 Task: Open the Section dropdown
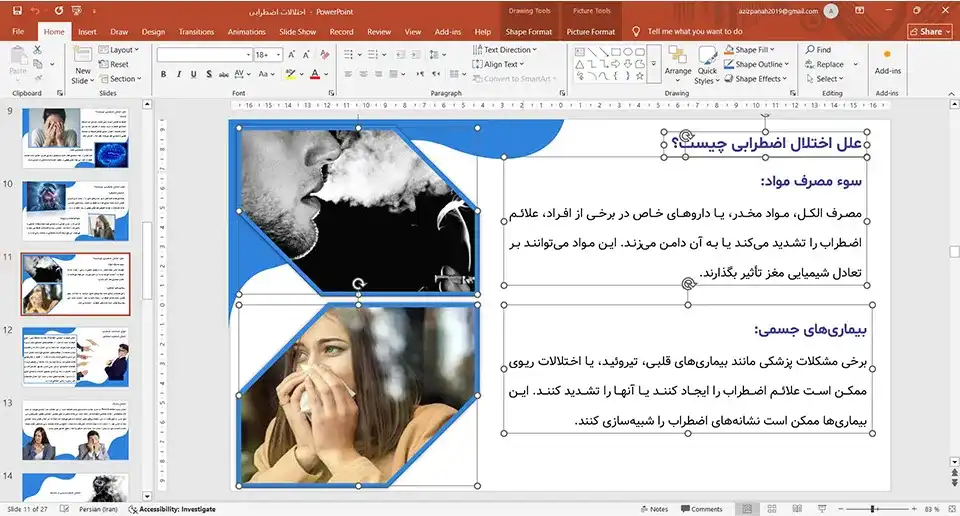coord(120,79)
